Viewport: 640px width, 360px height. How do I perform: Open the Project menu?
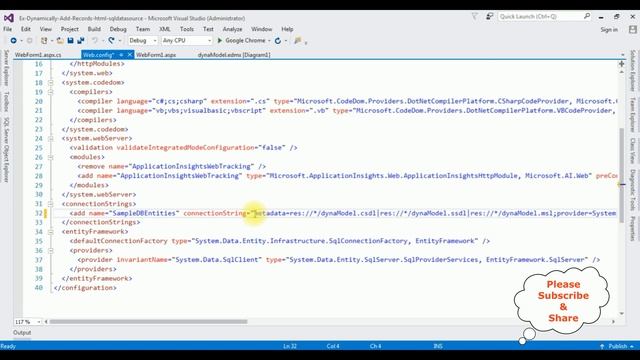(x=70, y=29)
